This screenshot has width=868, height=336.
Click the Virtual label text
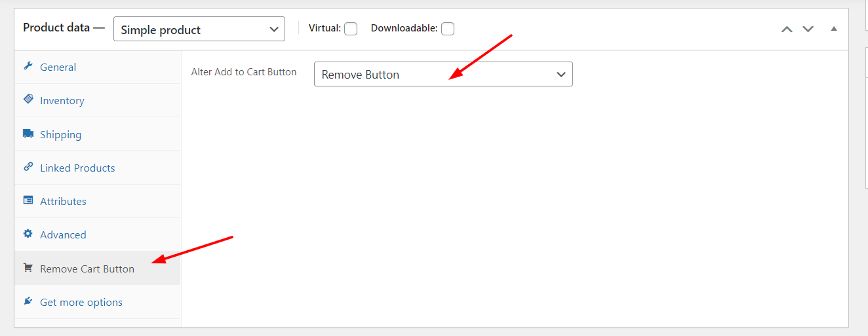coord(325,28)
